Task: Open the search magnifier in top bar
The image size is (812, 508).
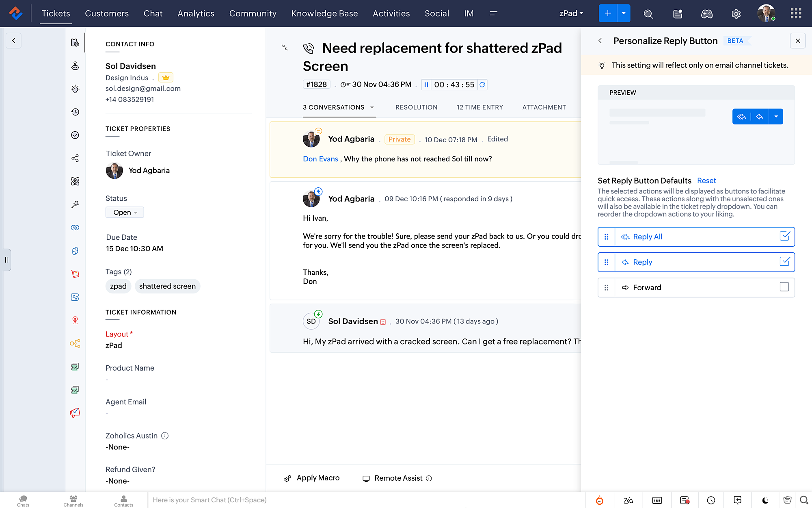Action: pos(648,14)
